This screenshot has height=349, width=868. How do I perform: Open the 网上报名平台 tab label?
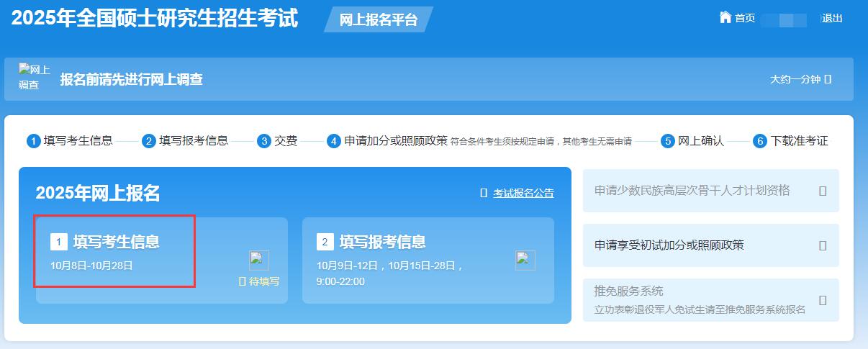(x=379, y=20)
